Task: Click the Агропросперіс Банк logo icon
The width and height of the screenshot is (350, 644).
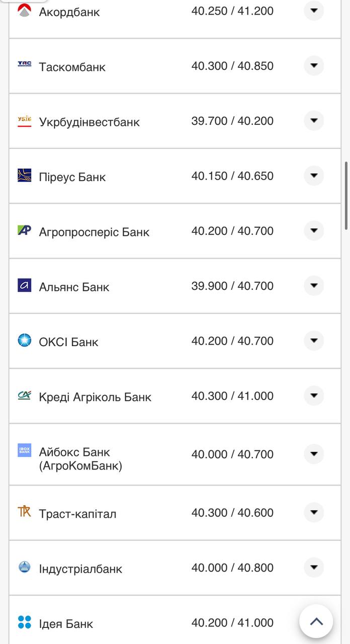Action: tap(24, 230)
